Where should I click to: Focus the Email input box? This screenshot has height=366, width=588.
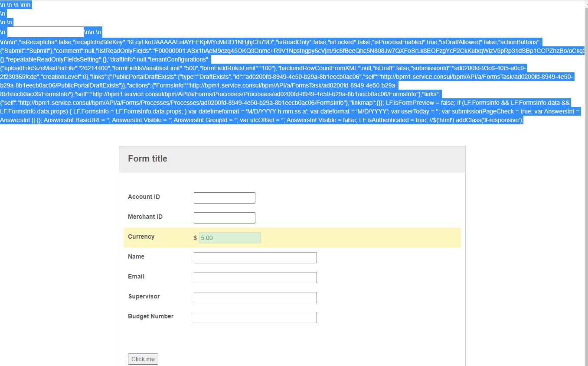click(255, 278)
